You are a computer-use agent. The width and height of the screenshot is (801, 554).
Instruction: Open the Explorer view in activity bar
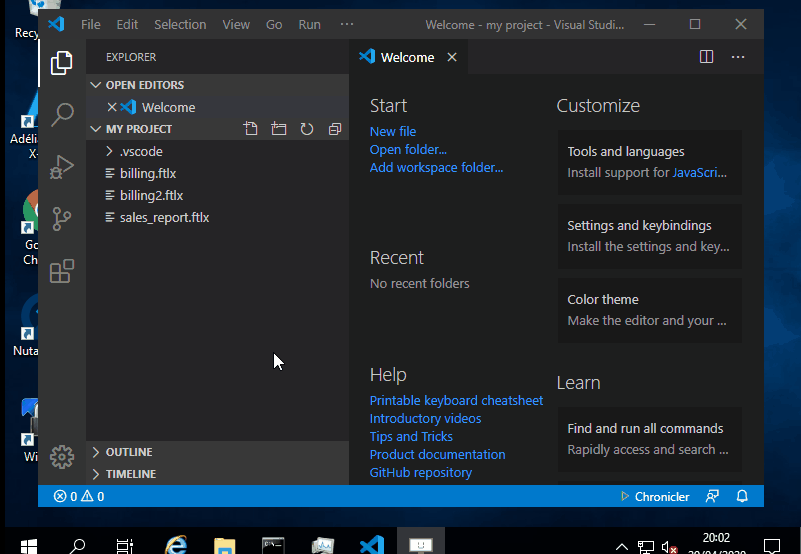tap(62, 63)
